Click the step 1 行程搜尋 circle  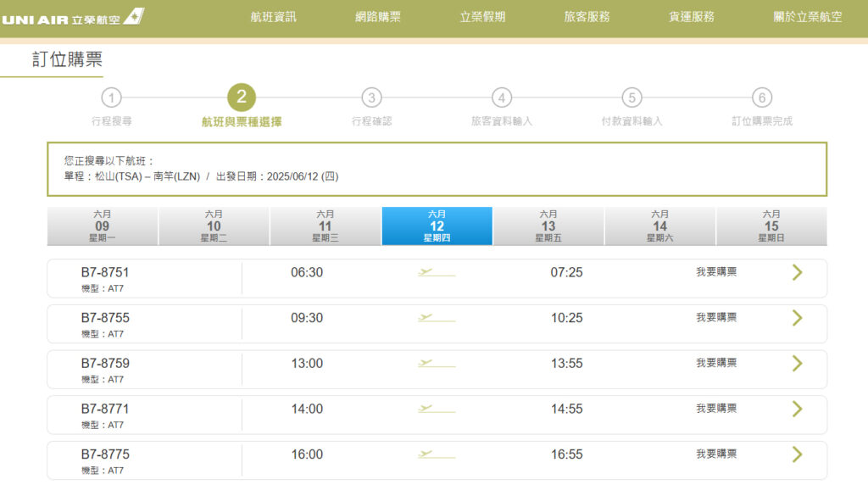pos(113,98)
